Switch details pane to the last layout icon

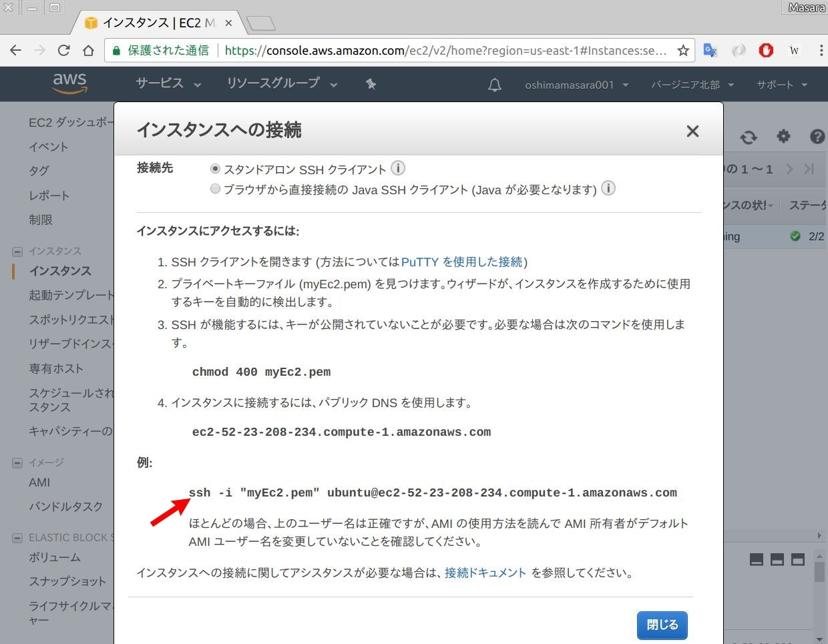pos(798,559)
